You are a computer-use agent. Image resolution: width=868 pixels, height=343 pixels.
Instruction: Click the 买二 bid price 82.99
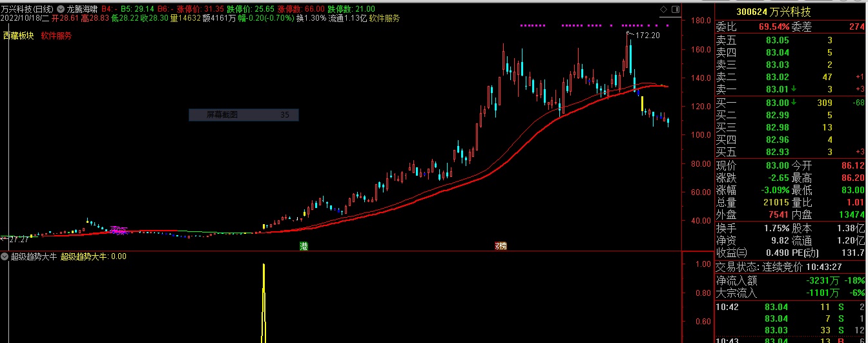tap(777, 115)
